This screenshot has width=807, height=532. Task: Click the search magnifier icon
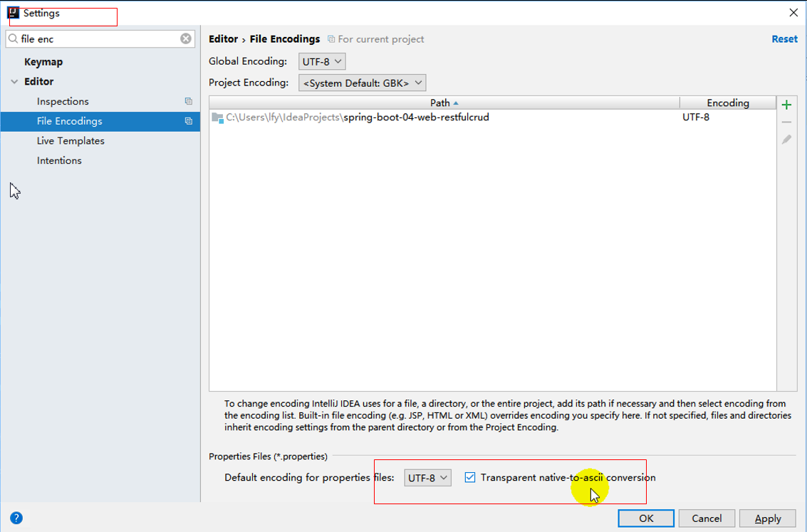tap(14, 38)
